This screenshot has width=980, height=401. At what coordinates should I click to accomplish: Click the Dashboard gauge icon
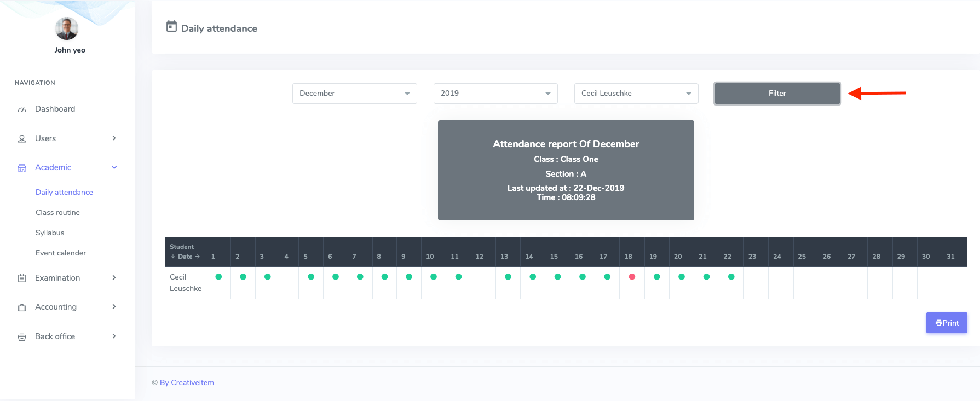pos(22,109)
